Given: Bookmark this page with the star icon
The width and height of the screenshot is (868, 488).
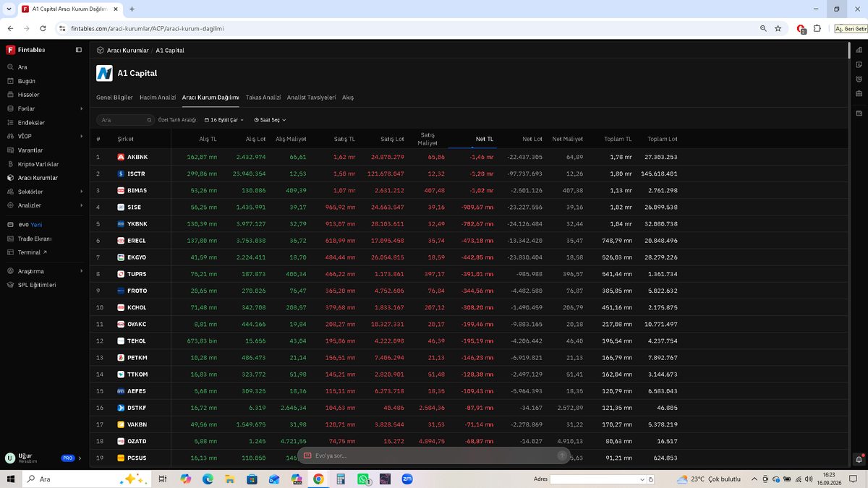Looking at the screenshot, I should tap(778, 28).
